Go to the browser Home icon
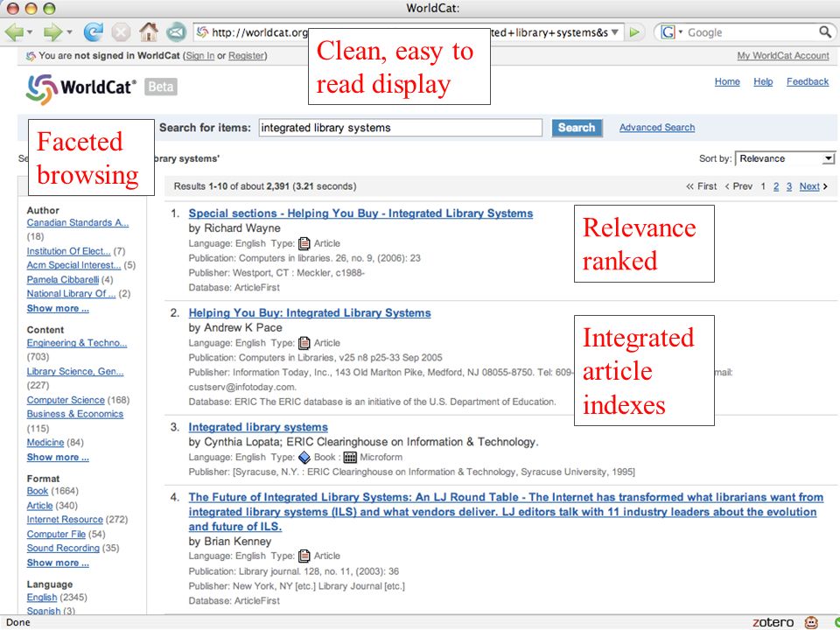This screenshot has width=840, height=630. [149, 32]
